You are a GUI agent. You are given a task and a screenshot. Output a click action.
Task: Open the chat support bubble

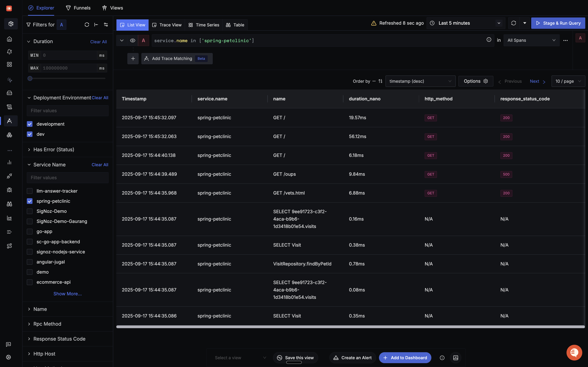pyautogui.click(x=574, y=352)
